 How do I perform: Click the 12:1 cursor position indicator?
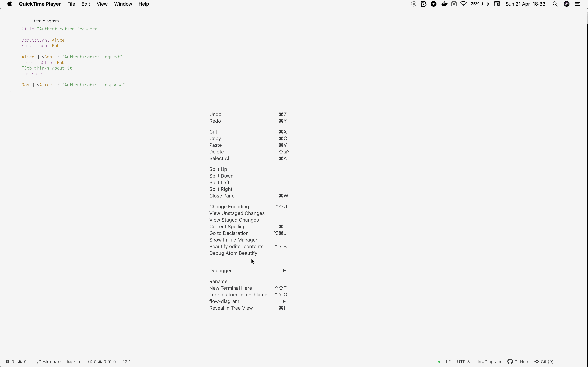point(127,362)
